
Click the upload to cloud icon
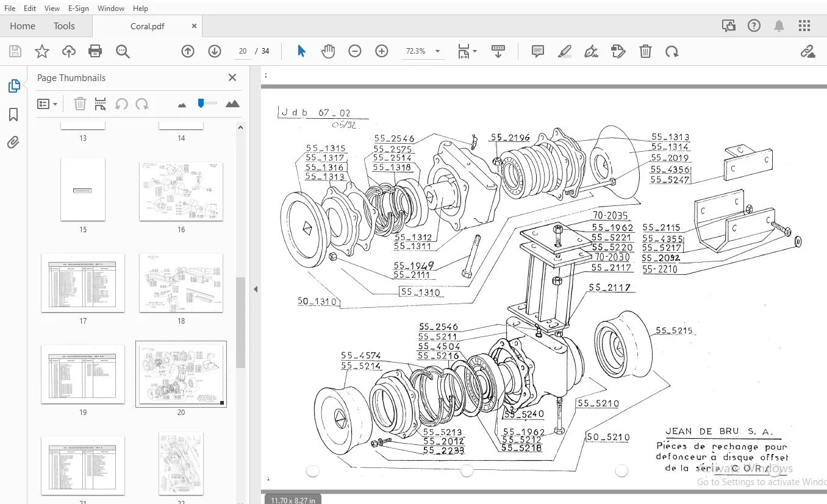pyautogui.click(x=69, y=51)
